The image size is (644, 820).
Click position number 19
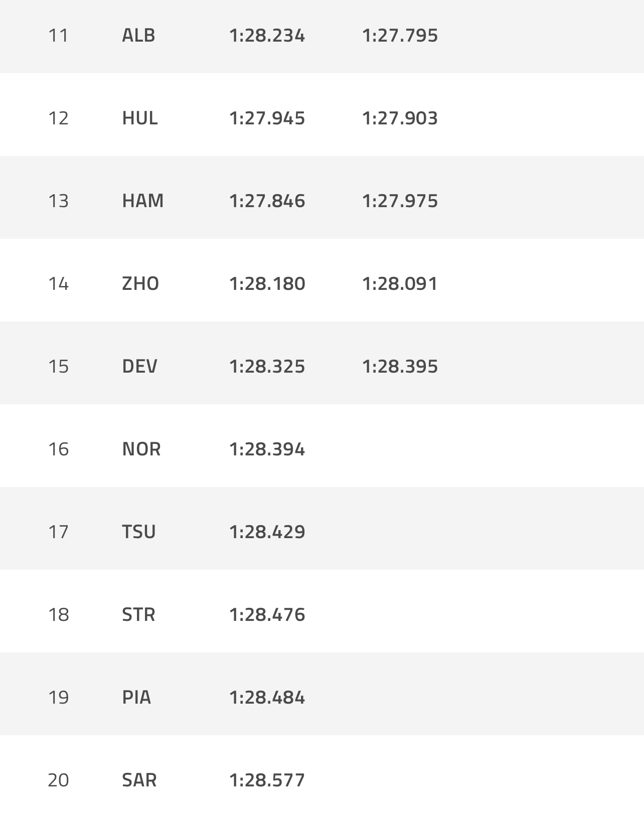(x=58, y=697)
